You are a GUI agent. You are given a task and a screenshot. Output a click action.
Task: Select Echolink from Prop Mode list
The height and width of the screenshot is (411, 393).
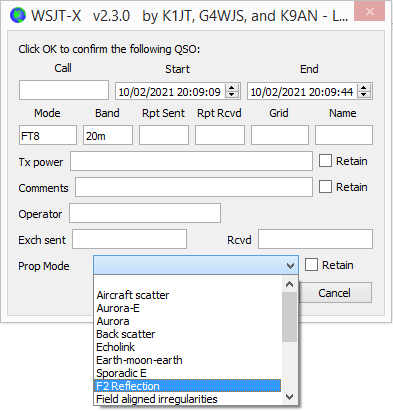pos(188,347)
